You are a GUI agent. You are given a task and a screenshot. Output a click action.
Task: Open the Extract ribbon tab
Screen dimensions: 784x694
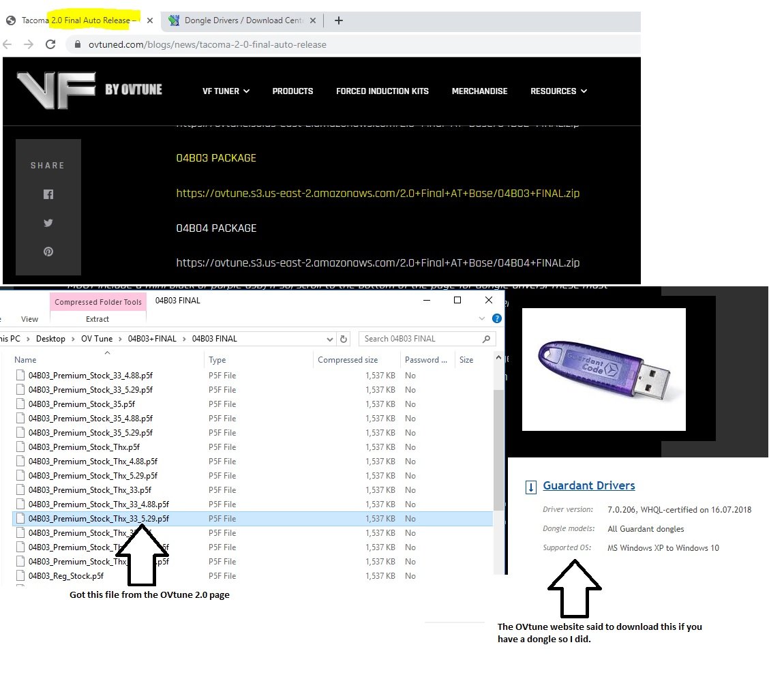point(97,319)
